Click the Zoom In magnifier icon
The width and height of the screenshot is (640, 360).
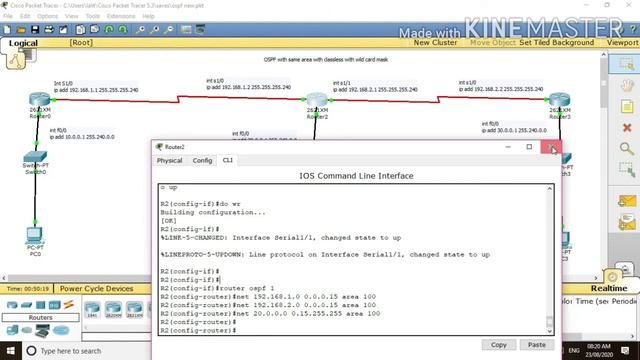tap(140, 29)
